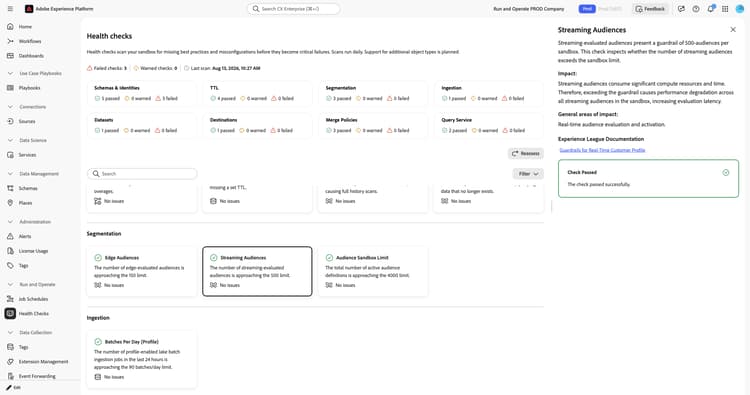The width and height of the screenshot is (750, 395).
Task: Open the notifications bell
Action: [x=711, y=9]
